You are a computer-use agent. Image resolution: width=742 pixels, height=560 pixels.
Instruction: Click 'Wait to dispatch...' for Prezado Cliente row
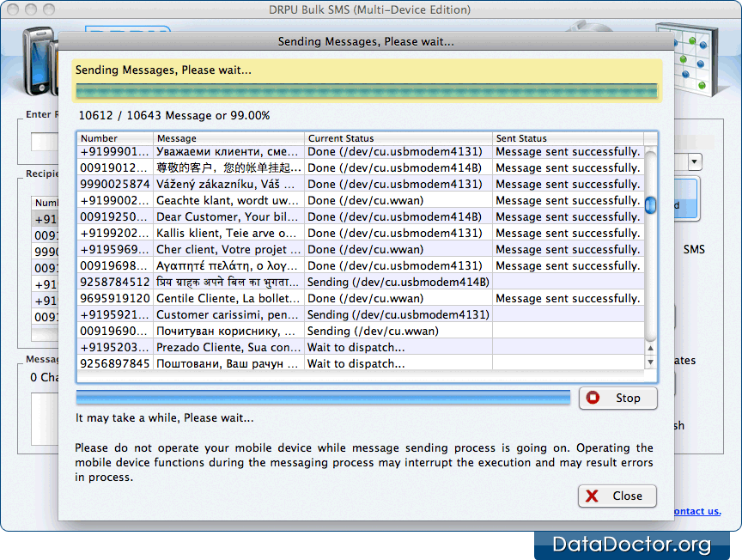click(398, 348)
